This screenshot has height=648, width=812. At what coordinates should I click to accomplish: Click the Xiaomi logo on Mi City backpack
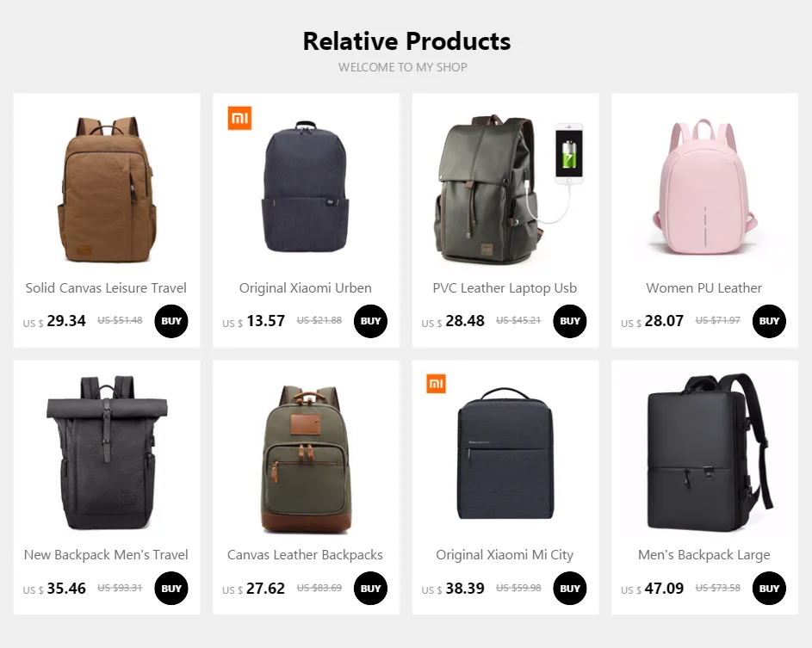coord(436,384)
